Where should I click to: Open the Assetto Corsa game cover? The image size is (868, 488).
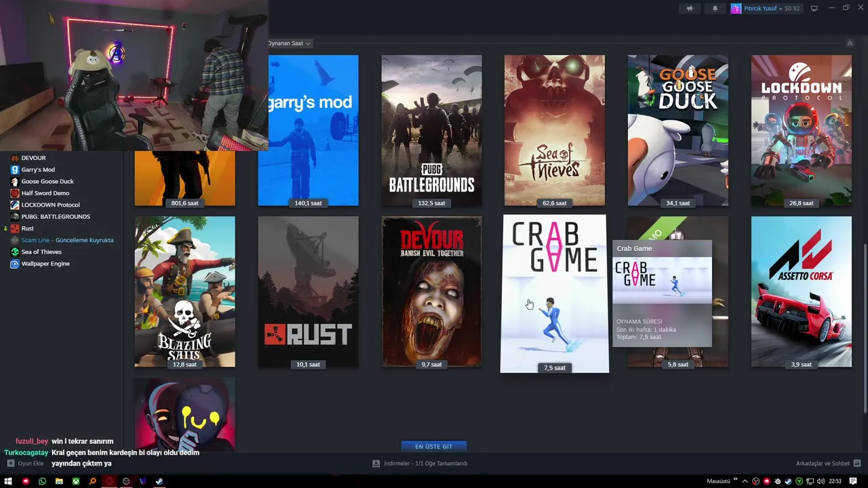coord(802,291)
